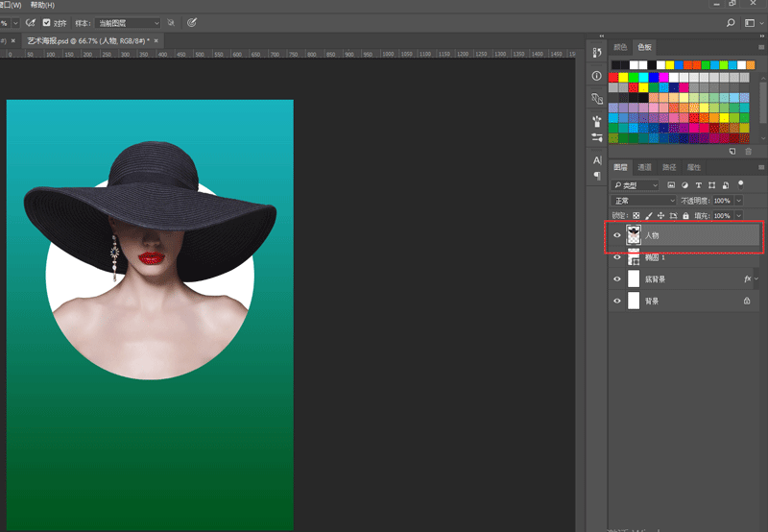The height and width of the screenshot is (532, 768).
Task: Filter layers by pixel layer icon
Action: pos(671,185)
